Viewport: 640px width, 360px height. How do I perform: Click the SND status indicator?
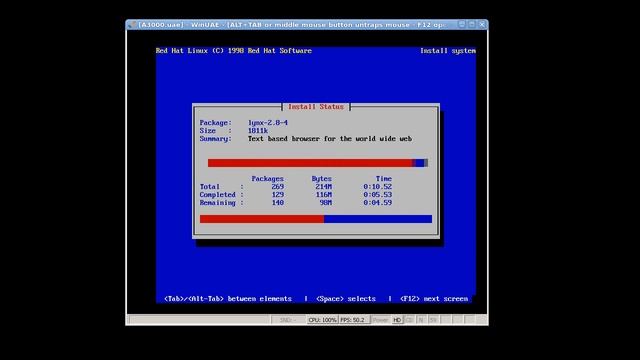(x=289, y=320)
